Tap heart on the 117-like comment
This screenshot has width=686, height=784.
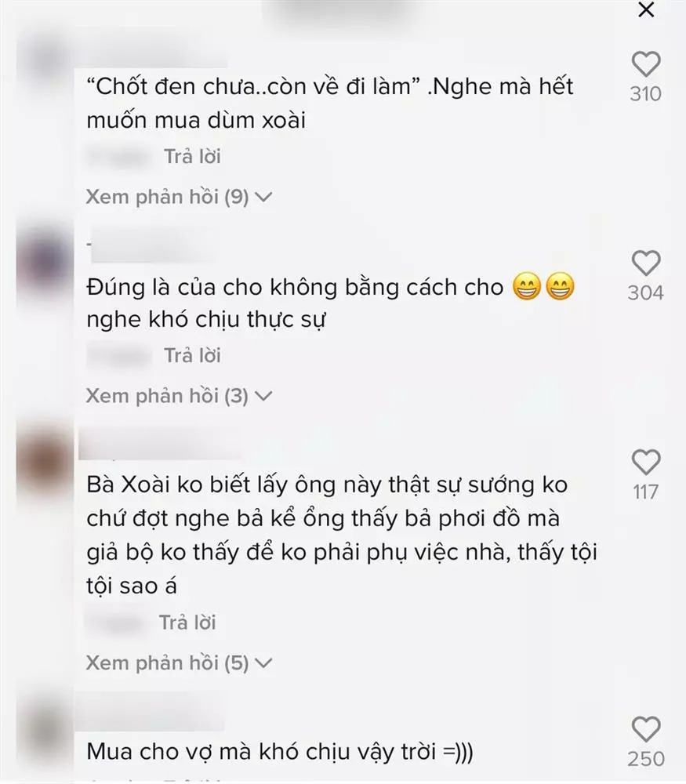[x=646, y=462]
